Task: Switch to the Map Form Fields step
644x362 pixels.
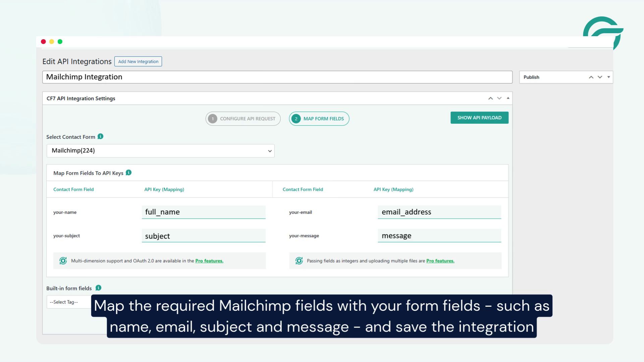Action: point(319,118)
